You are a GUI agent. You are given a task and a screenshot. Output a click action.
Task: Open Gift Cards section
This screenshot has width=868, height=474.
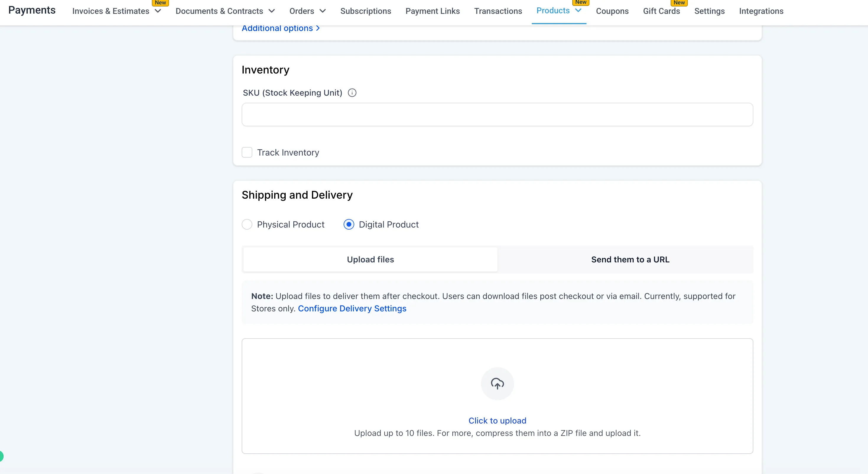tap(661, 11)
